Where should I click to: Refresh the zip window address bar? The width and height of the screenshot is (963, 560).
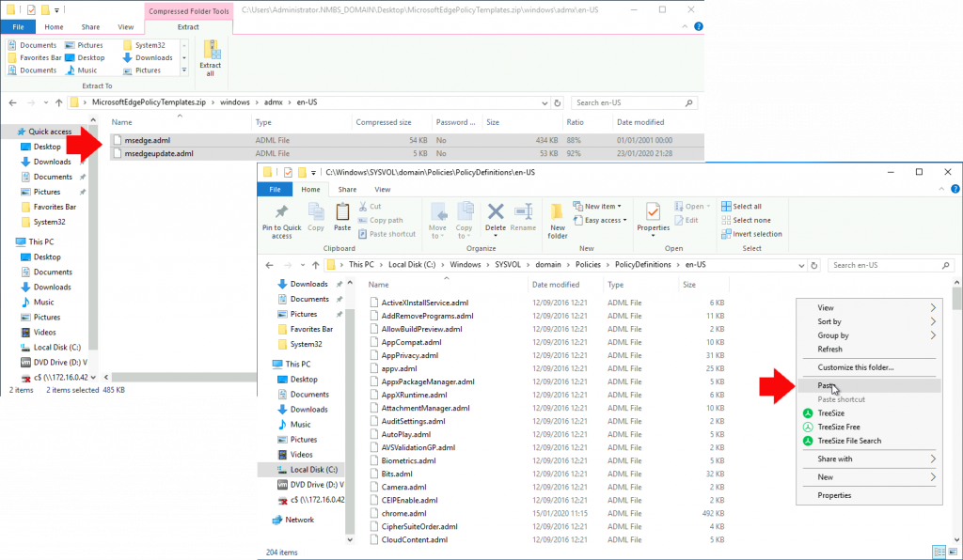point(558,102)
